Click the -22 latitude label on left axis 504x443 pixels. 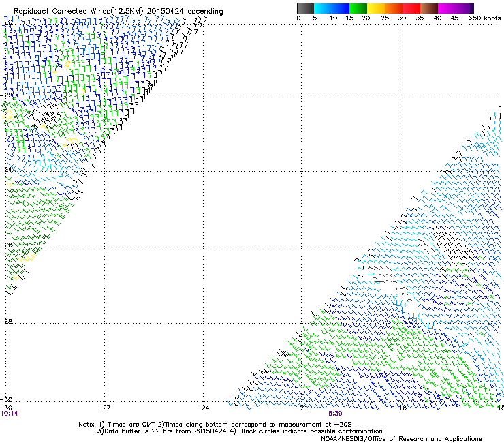point(6,95)
